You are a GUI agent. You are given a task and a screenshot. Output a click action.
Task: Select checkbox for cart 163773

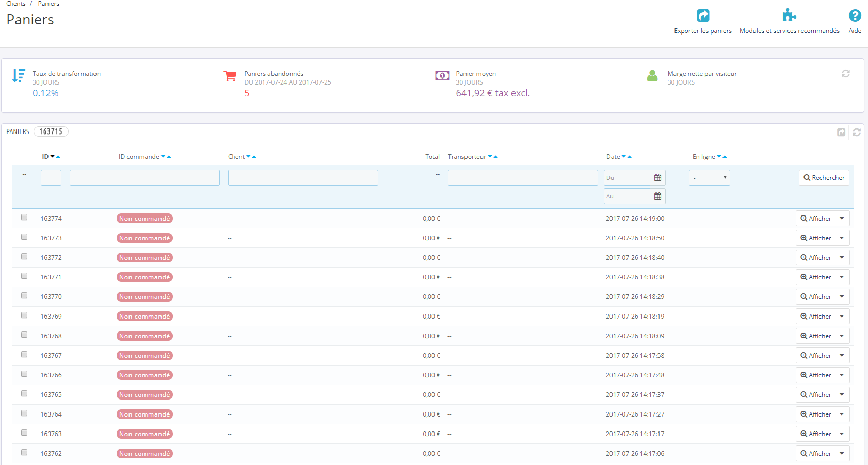click(x=24, y=237)
